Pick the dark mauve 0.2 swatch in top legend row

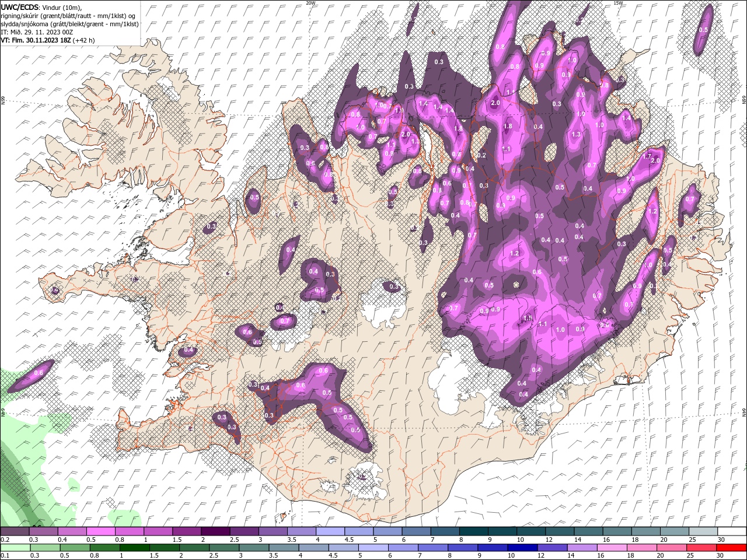15,531
